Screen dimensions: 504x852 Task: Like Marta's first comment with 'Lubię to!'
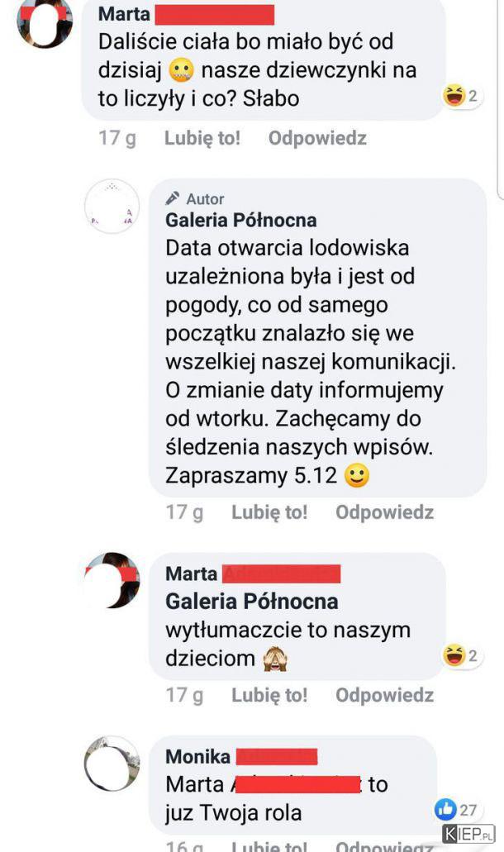(x=202, y=138)
